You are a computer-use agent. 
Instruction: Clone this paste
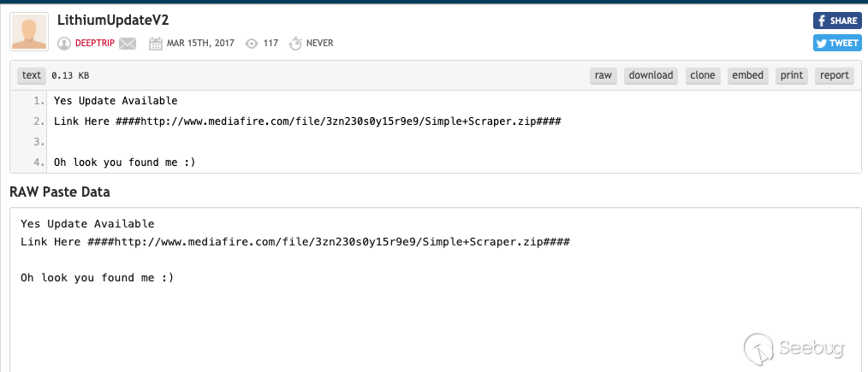[702, 75]
